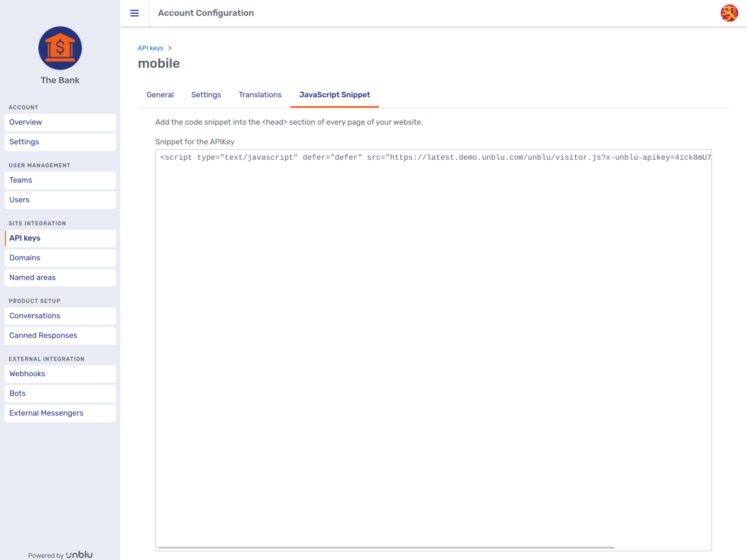Select the Translations tab
Image resolution: width=747 pixels, height=560 pixels.
(260, 95)
